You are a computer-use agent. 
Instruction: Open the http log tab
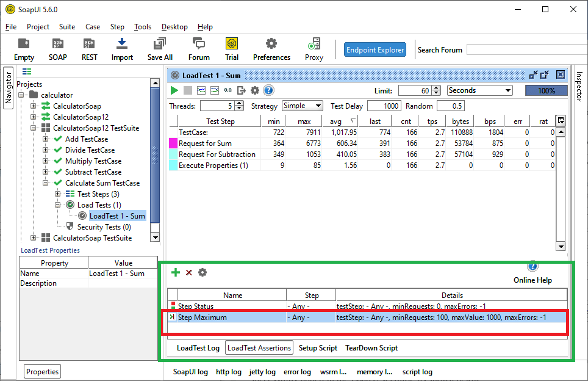tap(228, 372)
